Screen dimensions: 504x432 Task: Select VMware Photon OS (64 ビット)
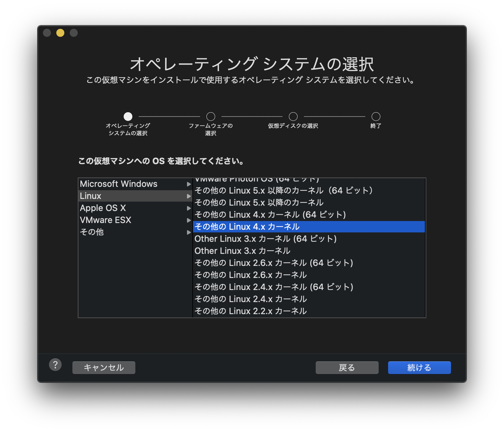point(258,179)
